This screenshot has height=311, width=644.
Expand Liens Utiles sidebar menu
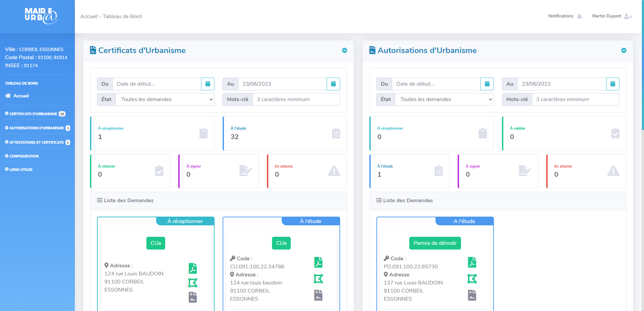coord(19,170)
